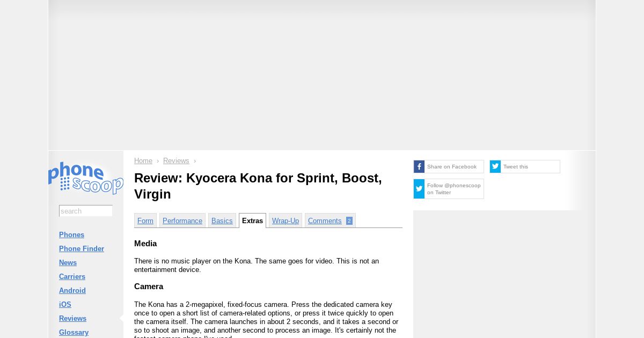Open the Android sidebar link

coord(72,291)
